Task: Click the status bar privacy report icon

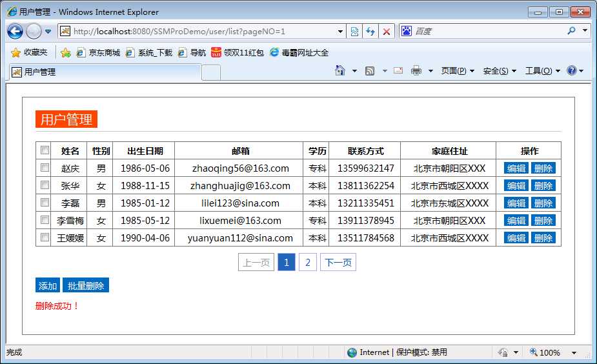Action: (x=503, y=352)
